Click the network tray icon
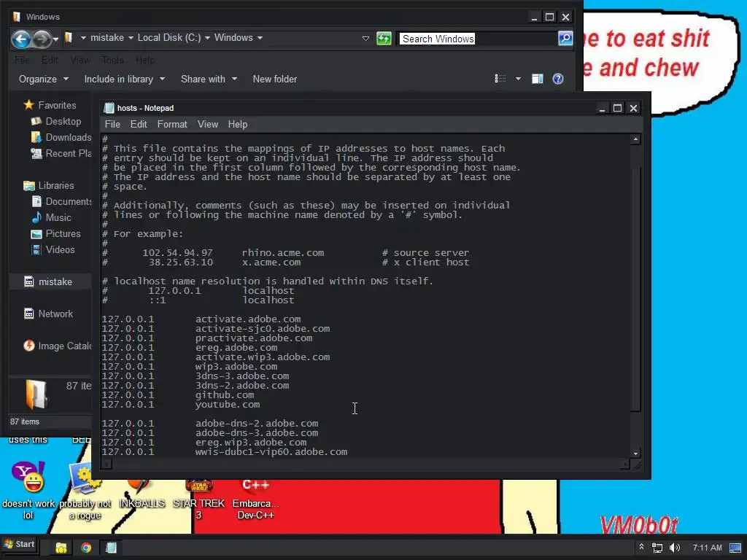The height and width of the screenshot is (560, 747). 657,548
